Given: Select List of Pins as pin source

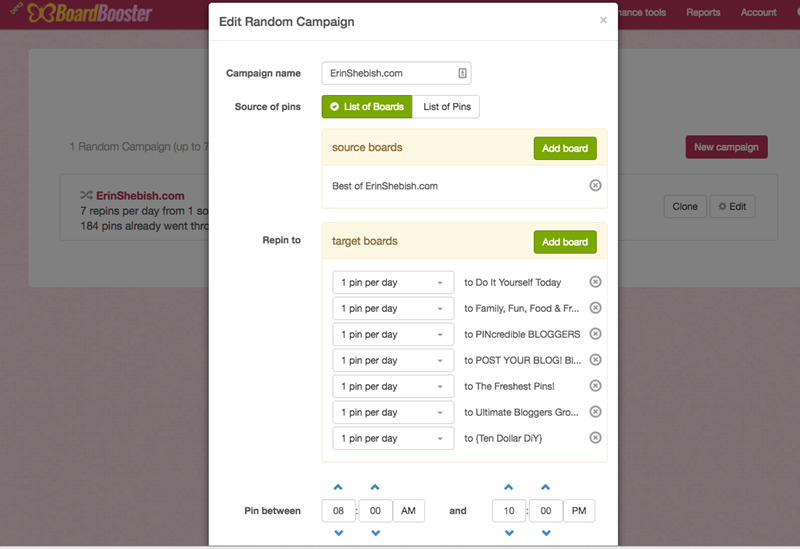Looking at the screenshot, I should [x=446, y=107].
